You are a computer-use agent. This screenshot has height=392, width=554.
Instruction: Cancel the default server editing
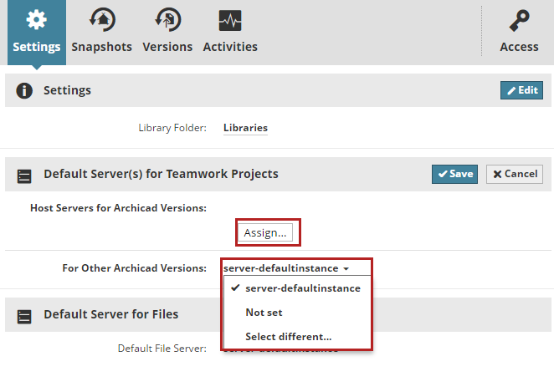coord(515,174)
